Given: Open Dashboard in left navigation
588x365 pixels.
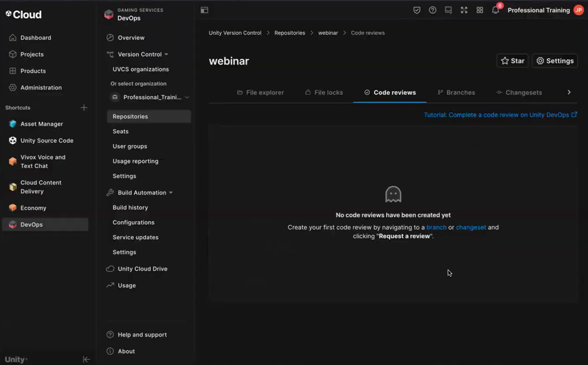Looking at the screenshot, I should coord(45,38).
